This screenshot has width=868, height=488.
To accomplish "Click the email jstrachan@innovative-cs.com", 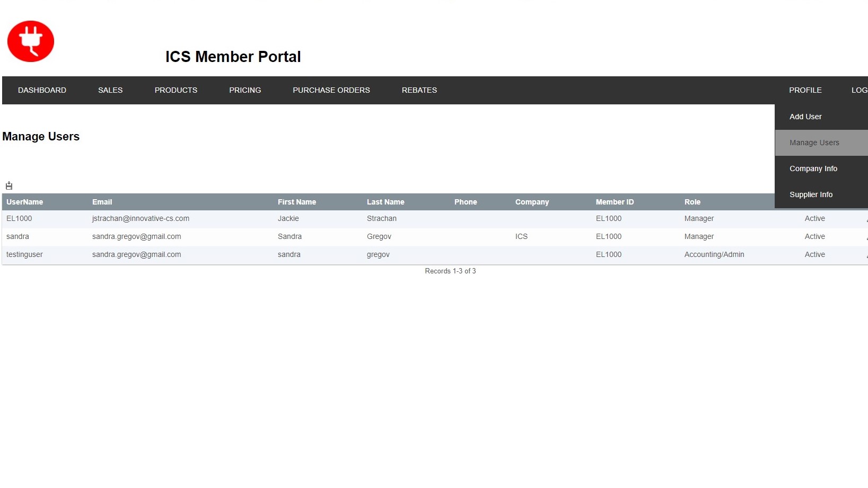I will [x=141, y=218].
